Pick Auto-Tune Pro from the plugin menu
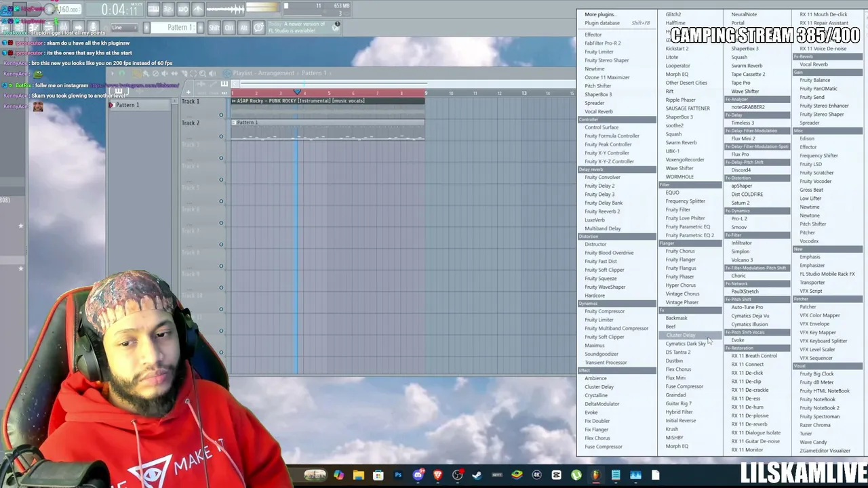The image size is (868, 488). 747,307
